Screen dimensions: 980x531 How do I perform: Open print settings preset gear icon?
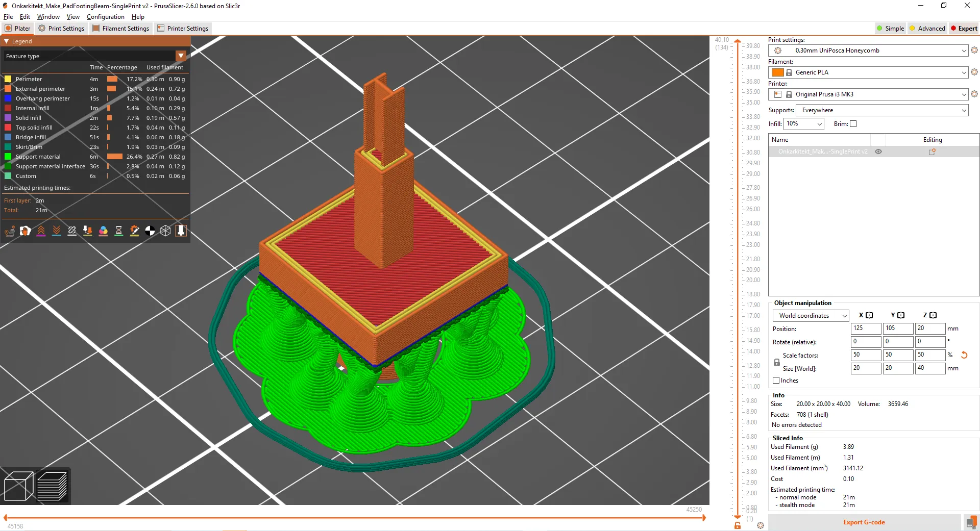point(974,50)
